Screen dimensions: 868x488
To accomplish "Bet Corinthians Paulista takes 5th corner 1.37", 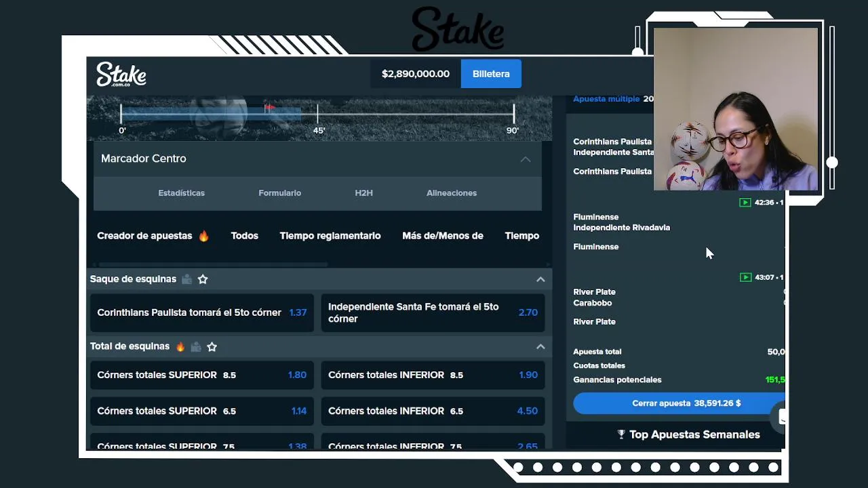I will tap(202, 312).
